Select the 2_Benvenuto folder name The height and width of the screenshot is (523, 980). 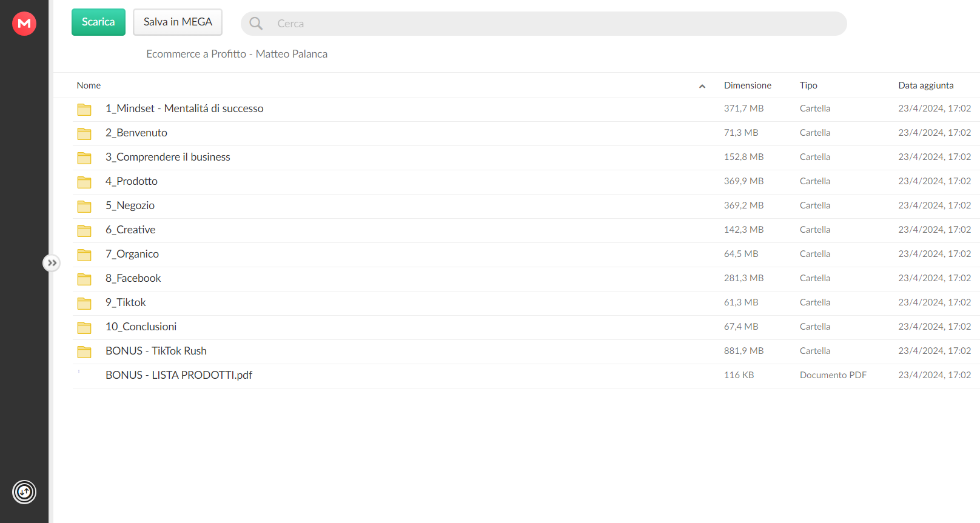pyautogui.click(x=136, y=133)
